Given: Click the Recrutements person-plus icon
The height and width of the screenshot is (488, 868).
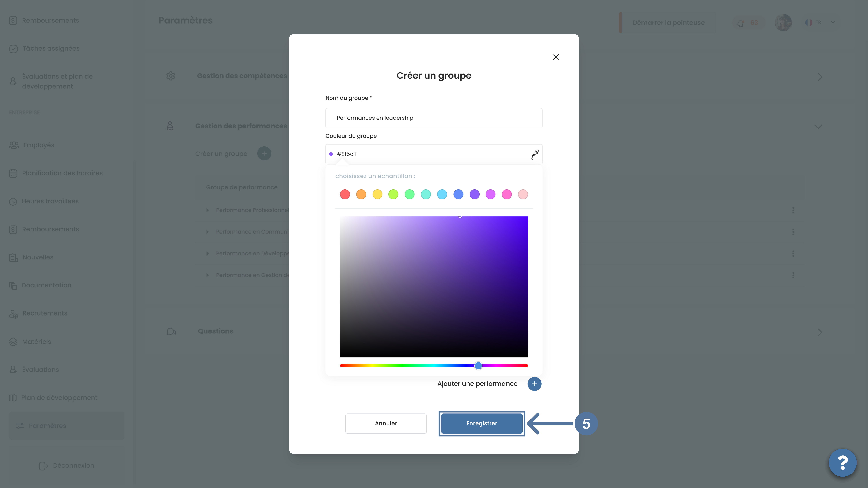Looking at the screenshot, I should click(x=13, y=314).
